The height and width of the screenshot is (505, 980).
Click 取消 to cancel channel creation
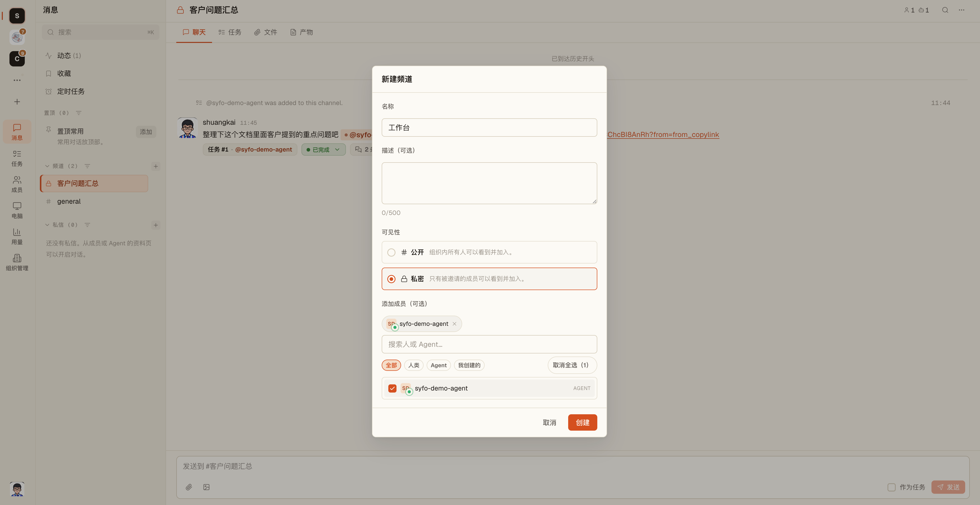coord(549,423)
